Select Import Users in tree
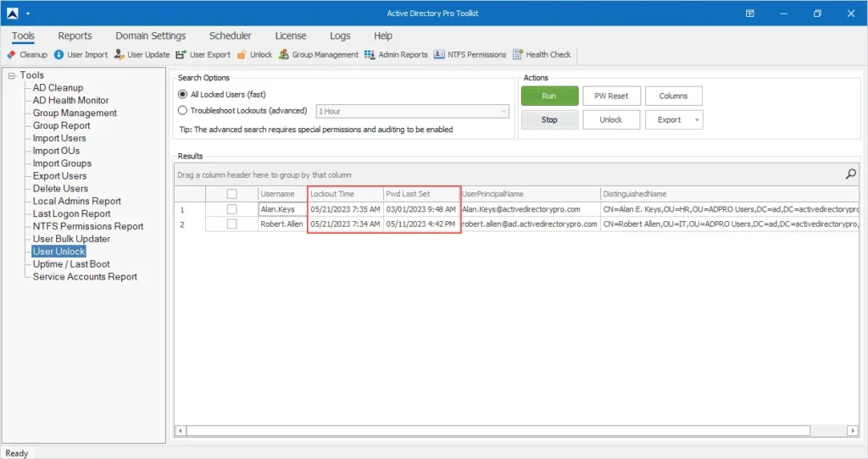 coord(59,138)
